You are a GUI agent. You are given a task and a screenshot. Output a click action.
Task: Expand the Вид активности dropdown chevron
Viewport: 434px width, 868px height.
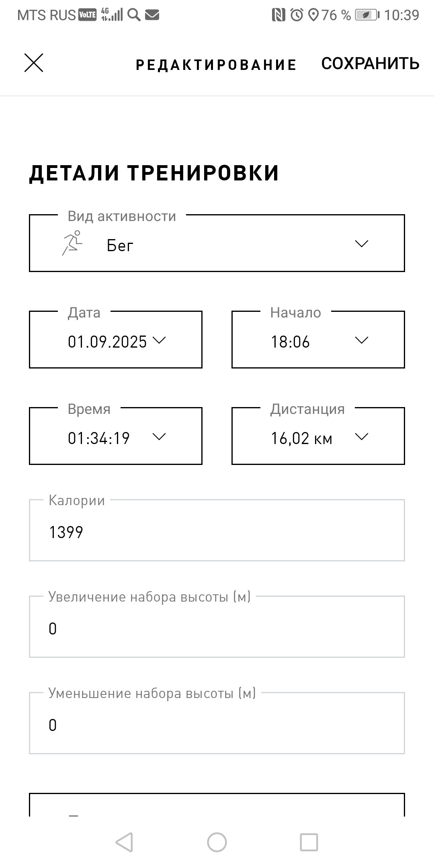click(362, 244)
